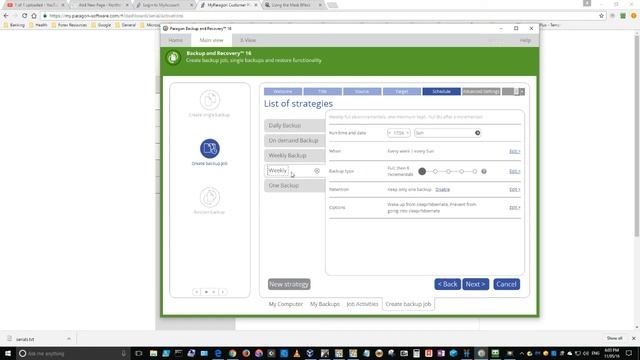Increase run time with right arrow

pos(407,133)
